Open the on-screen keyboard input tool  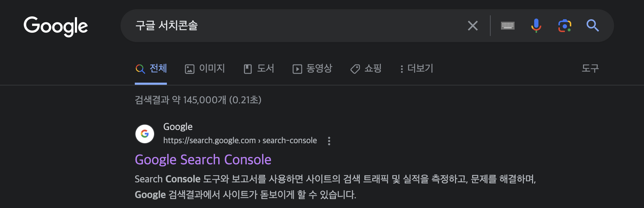click(x=507, y=26)
